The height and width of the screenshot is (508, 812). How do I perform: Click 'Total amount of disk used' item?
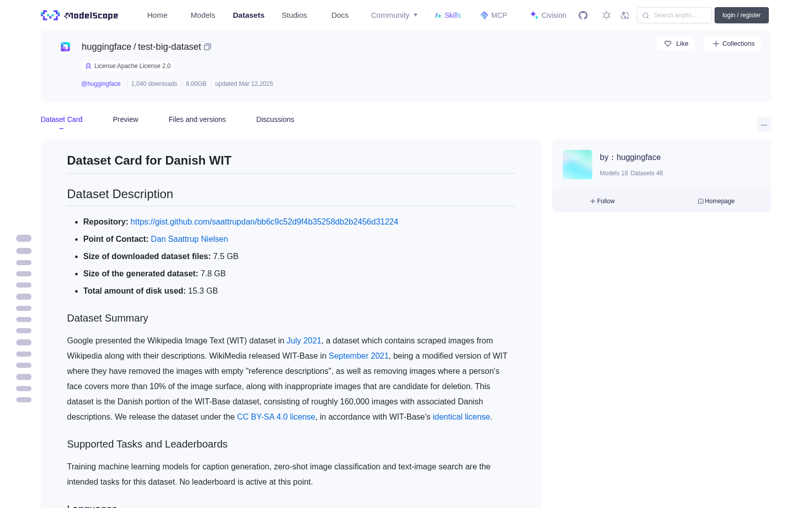pos(151,291)
